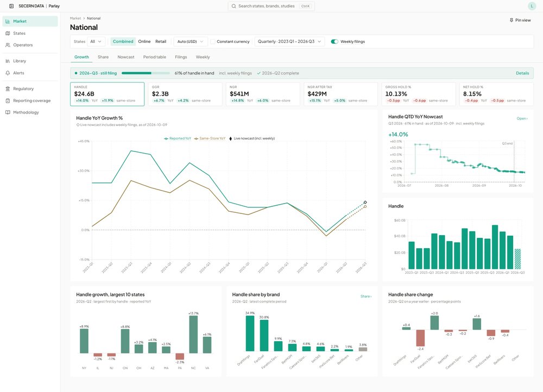The height and width of the screenshot is (392, 543).
Task: Enable the Constant currency checkbox
Action: (213, 42)
